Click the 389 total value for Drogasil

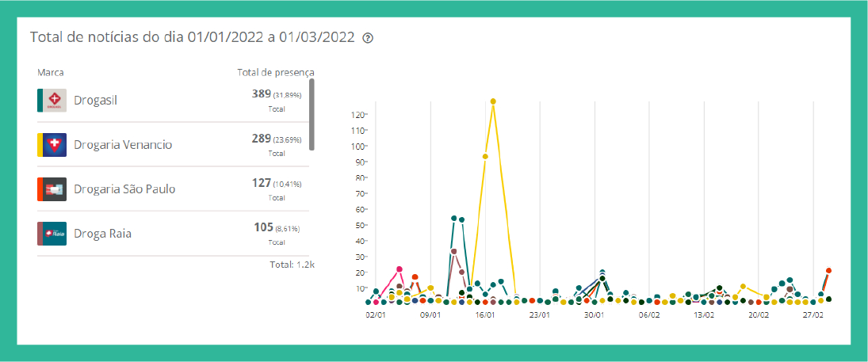click(262, 93)
